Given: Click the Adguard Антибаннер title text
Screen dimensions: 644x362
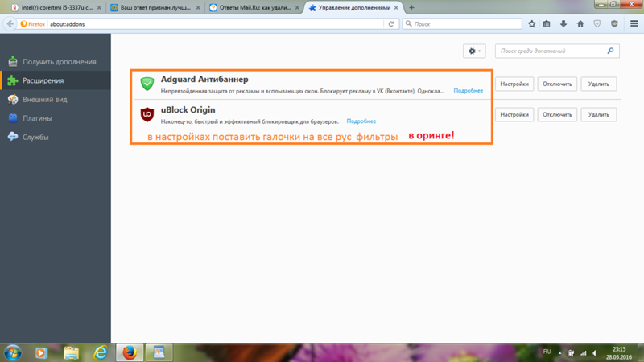Looking at the screenshot, I should coord(204,79).
